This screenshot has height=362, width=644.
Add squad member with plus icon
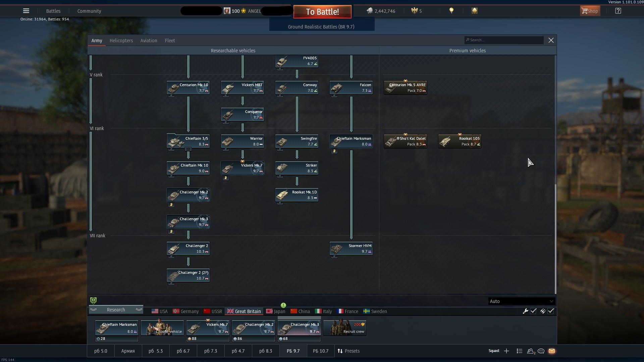[506, 351]
